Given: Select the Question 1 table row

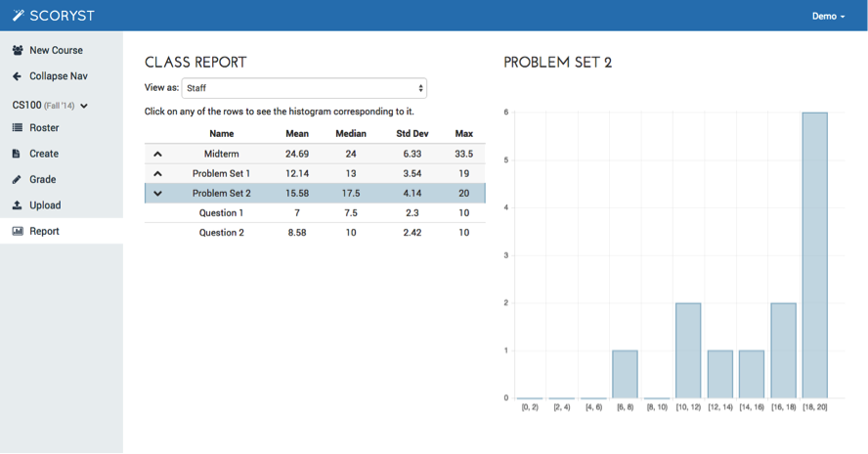Looking at the screenshot, I should pos(315,213).
